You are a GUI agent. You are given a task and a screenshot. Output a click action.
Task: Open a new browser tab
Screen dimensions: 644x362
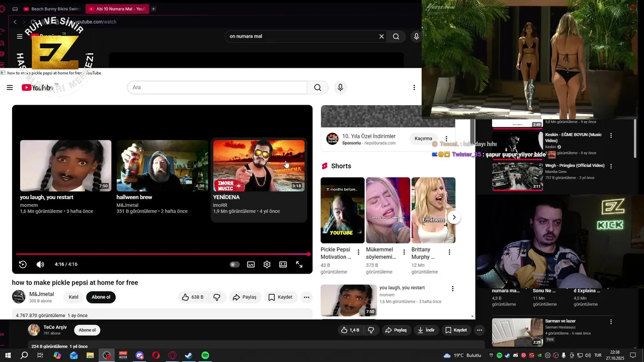[x=153, y=9]
